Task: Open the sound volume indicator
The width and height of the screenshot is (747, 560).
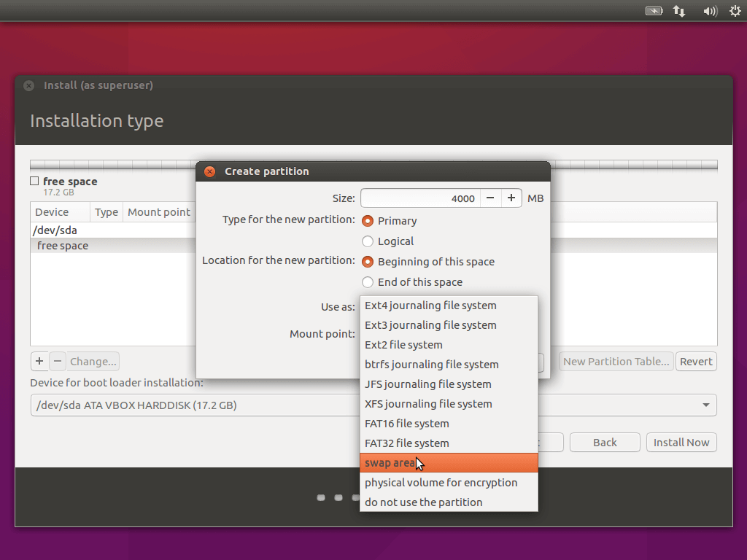Action: pyautogui.click(x=709, y=11)
